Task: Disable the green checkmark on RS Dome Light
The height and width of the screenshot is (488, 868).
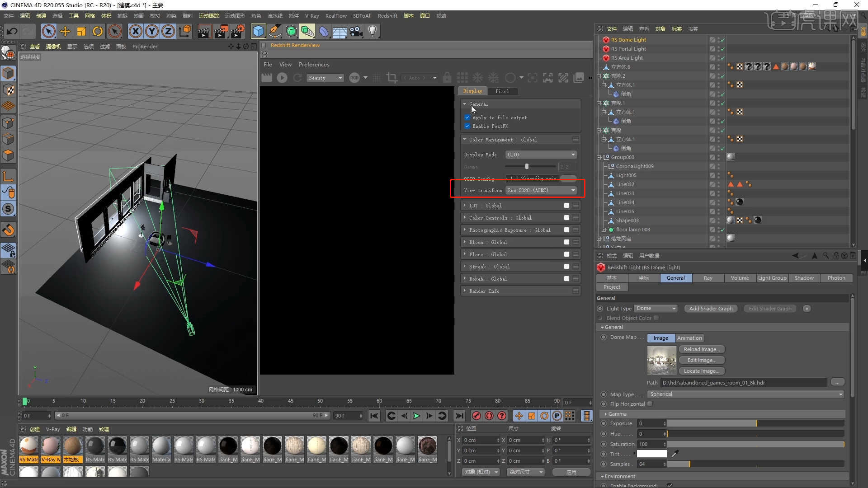Action: (722, 40)
